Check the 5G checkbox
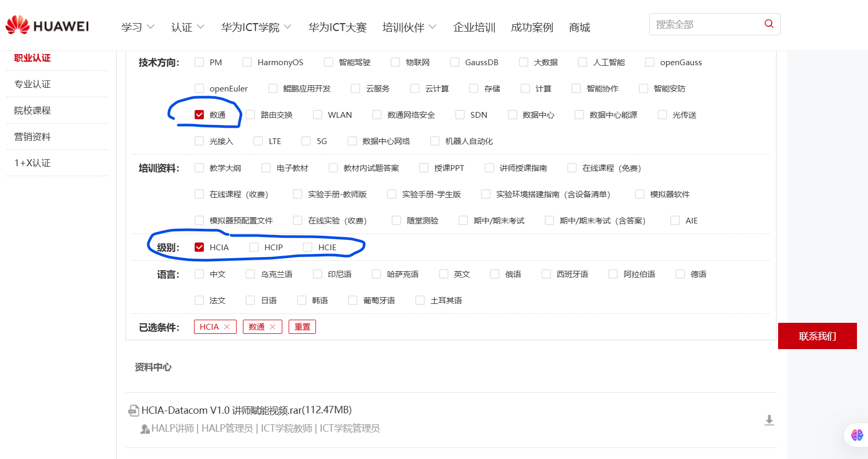Viewport: 868px width, 459px height. (306, 141)
